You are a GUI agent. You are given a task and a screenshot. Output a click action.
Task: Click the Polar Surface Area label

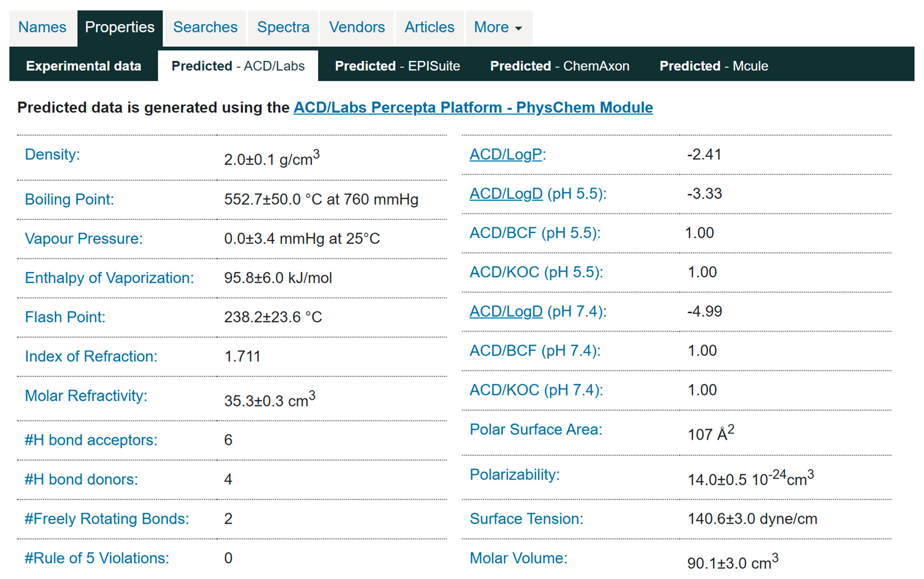click(536, 429)
